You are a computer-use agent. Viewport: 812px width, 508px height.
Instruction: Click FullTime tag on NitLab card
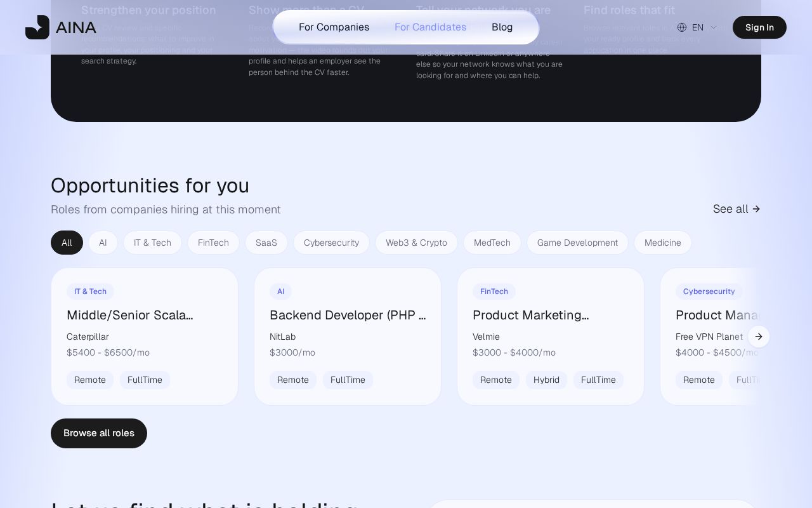(348, 380)
